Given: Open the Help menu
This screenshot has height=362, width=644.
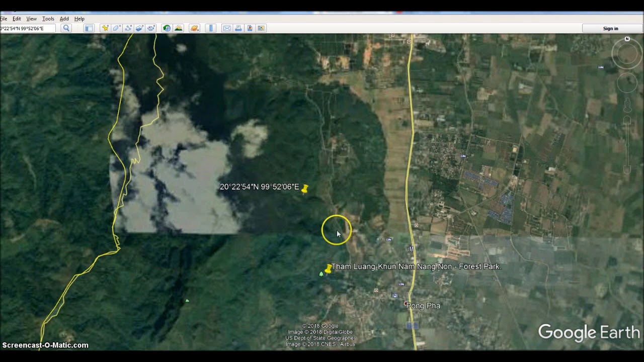Looking at the screenshot, I should click(x=79, y=19).
